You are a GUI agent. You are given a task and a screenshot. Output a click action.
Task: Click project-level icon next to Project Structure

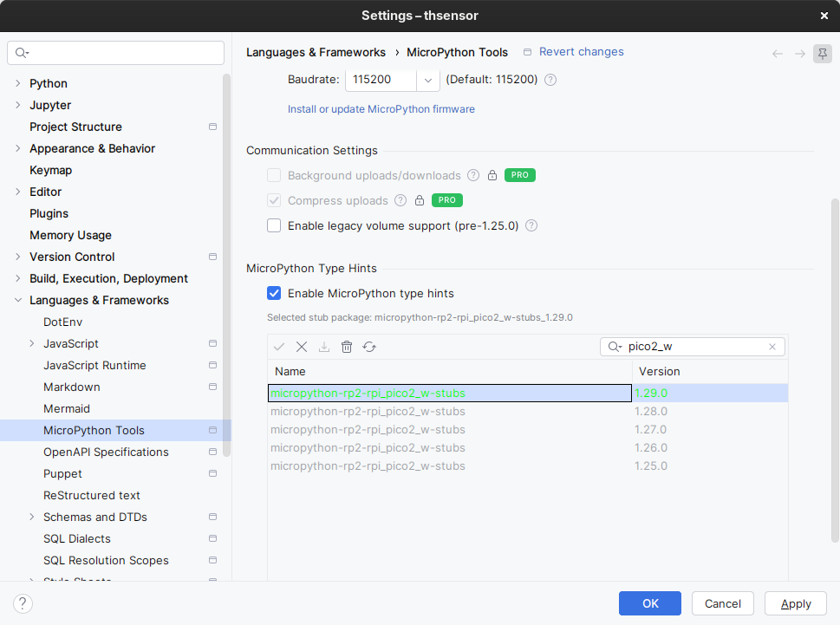(212, 127)
